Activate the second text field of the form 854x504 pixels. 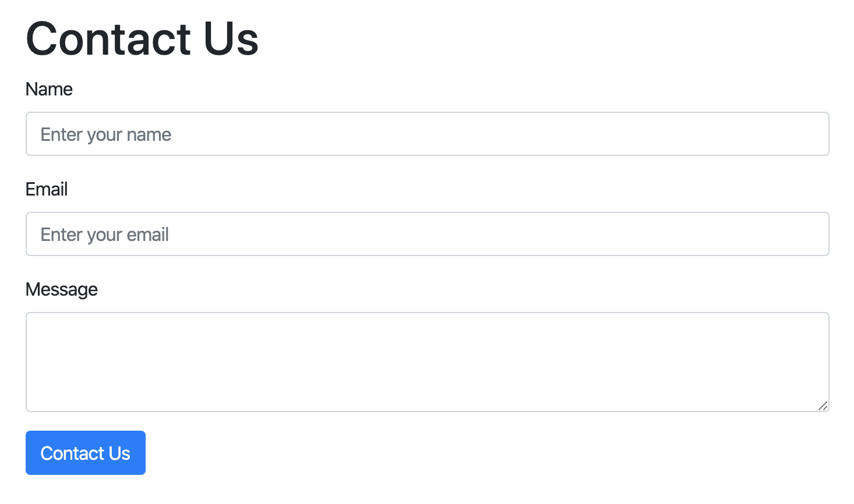(x=427, y=234)
